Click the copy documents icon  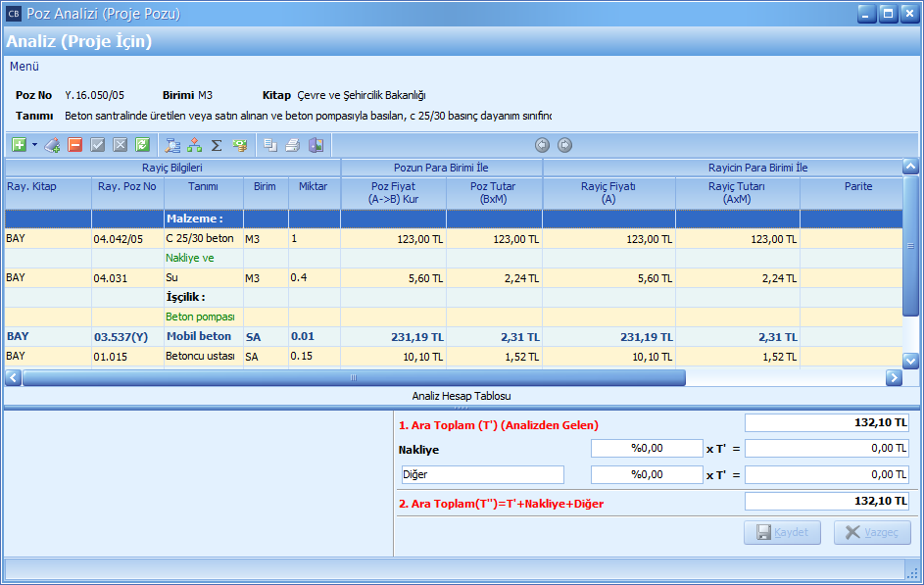click(269, 145)
